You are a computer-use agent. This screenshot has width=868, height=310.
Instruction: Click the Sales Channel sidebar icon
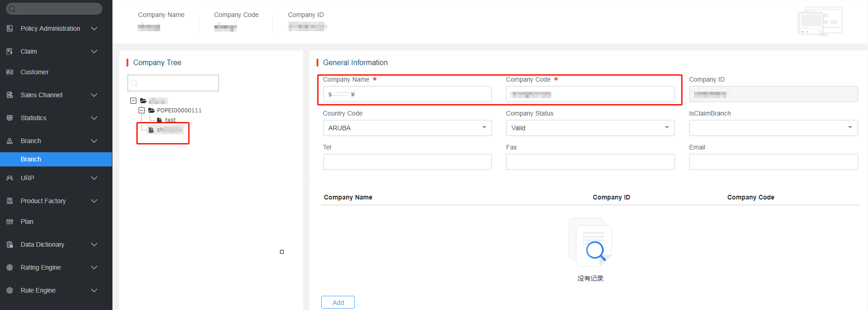click(10, 95)
